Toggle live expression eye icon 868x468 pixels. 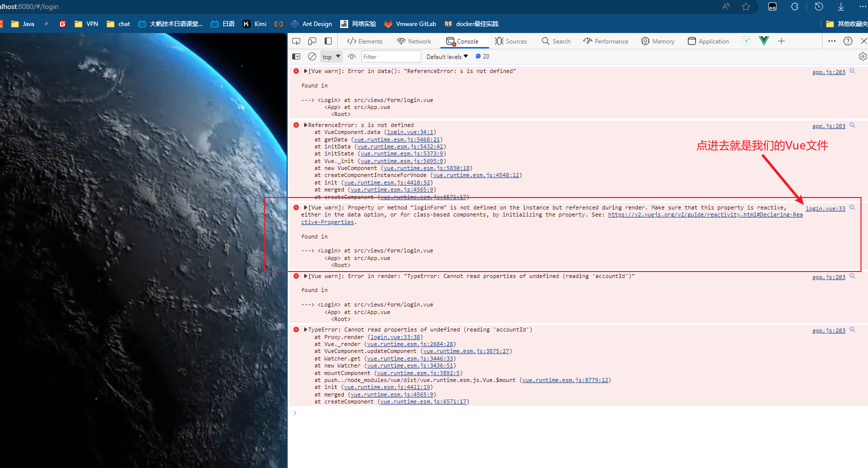point(352,56)
